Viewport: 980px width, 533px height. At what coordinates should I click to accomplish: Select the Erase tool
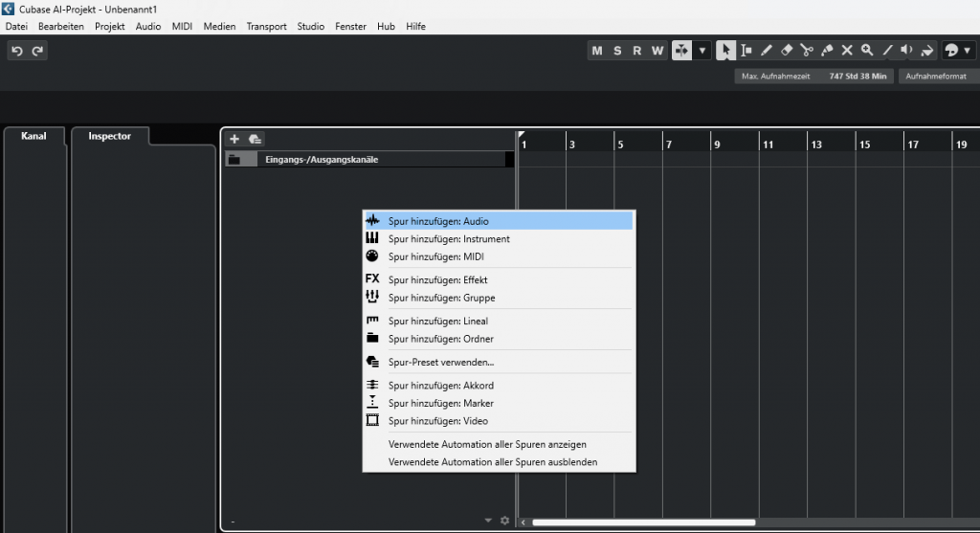(x=787, y=51)
